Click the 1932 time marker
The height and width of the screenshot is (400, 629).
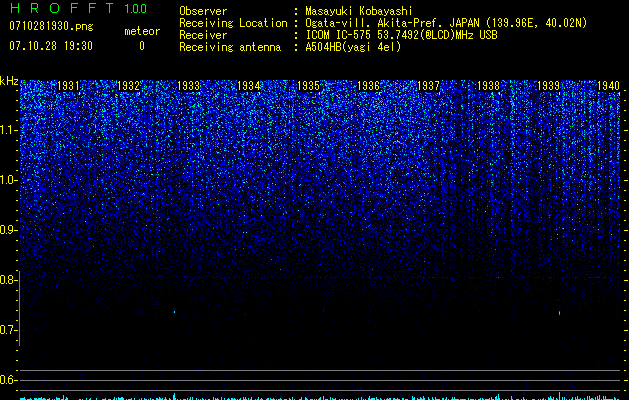click(128, 86)
